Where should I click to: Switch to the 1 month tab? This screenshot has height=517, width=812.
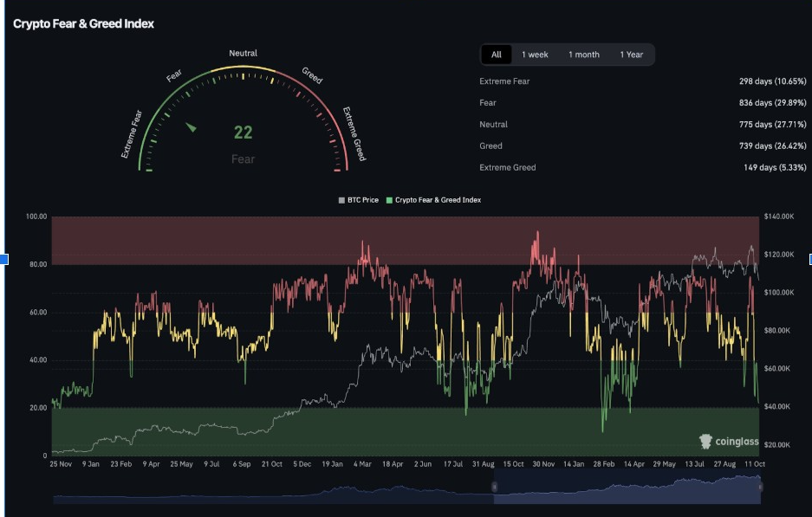583,55
